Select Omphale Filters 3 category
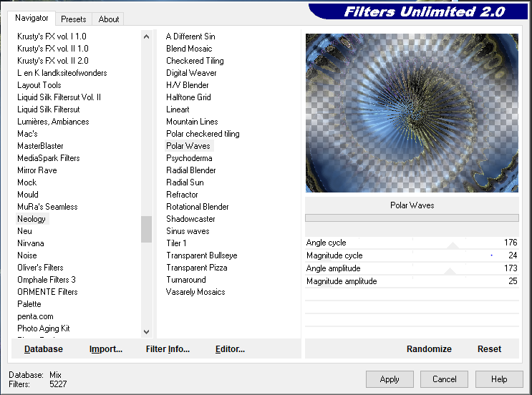 coord(46,280)
